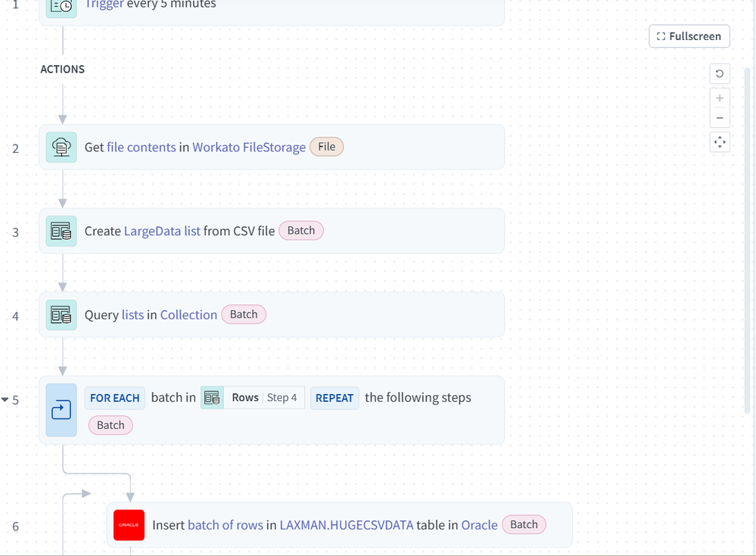Reset the canvas view with the rotate icon
Screen dimensions: 756x556
pyautogui.click(x=720, y=73)
